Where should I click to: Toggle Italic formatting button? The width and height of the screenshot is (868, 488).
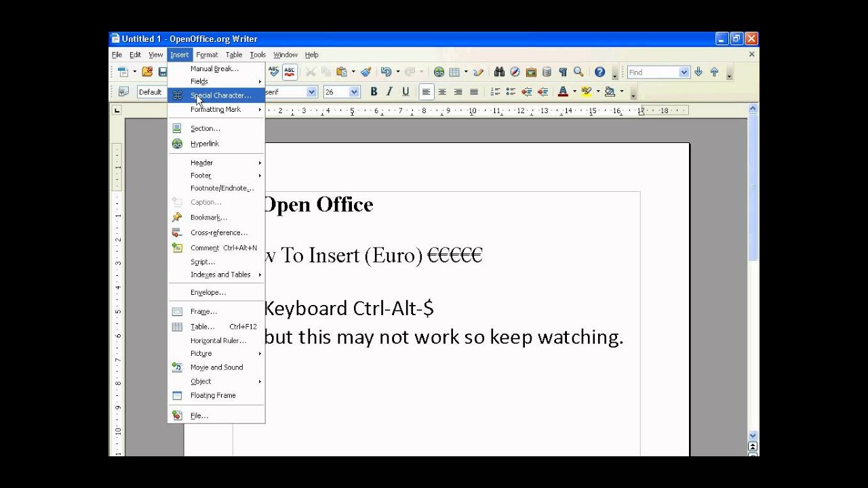pos(389,91)
